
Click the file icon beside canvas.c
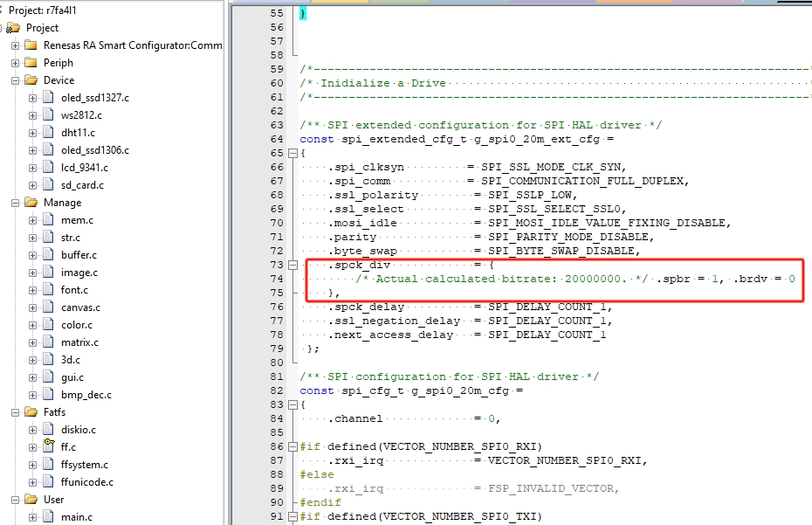(49, 307)
